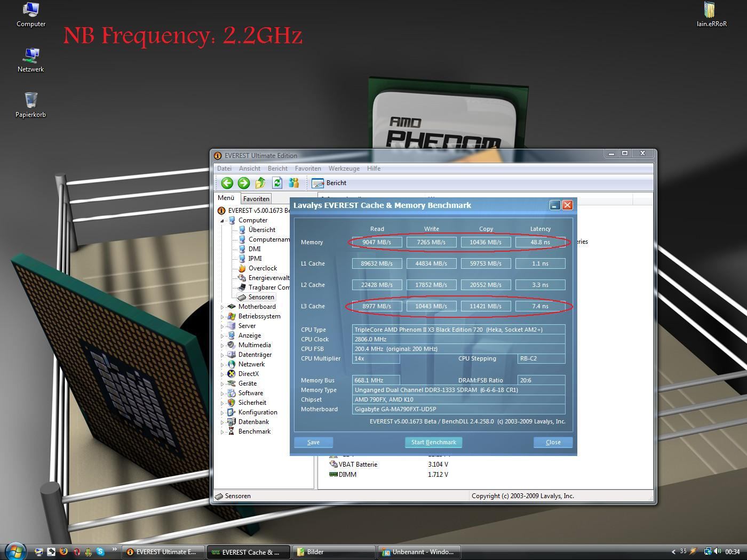Open the Favoriten menu
This screenshot has height=560, width=747.
click(x=308, y=169)
